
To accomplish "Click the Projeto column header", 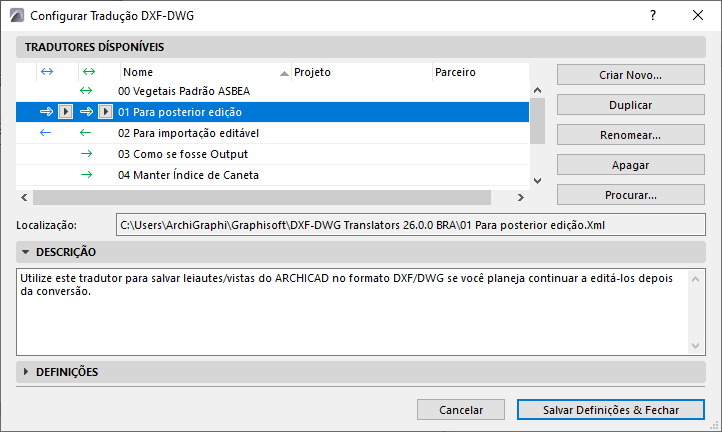I will pos(360,72).
